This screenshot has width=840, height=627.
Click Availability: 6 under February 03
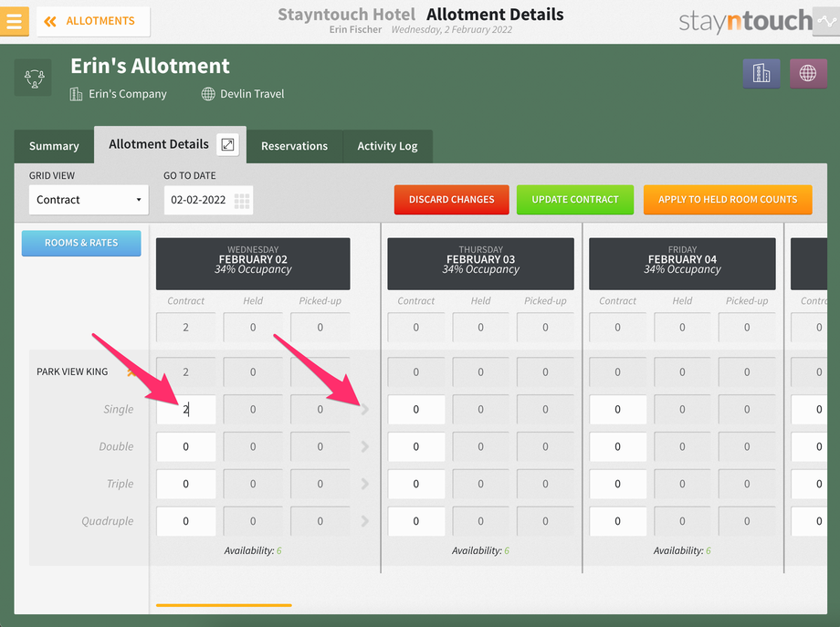tap(480, 550)
